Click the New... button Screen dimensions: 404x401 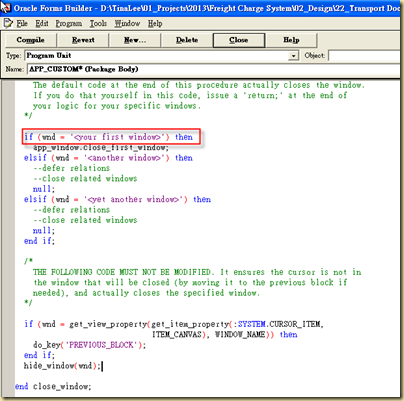pyautogui.click(x=135, y=40)
